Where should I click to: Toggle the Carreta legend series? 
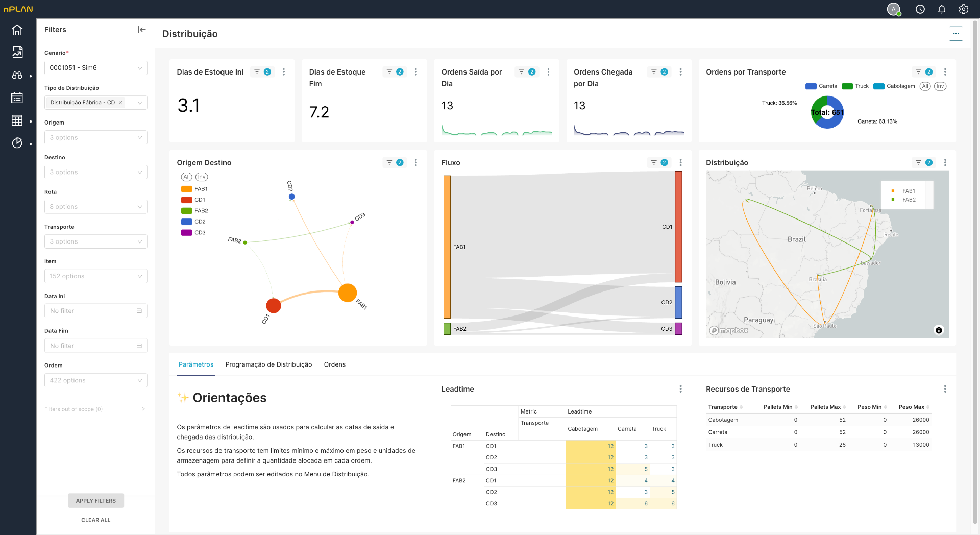(821, 86)
